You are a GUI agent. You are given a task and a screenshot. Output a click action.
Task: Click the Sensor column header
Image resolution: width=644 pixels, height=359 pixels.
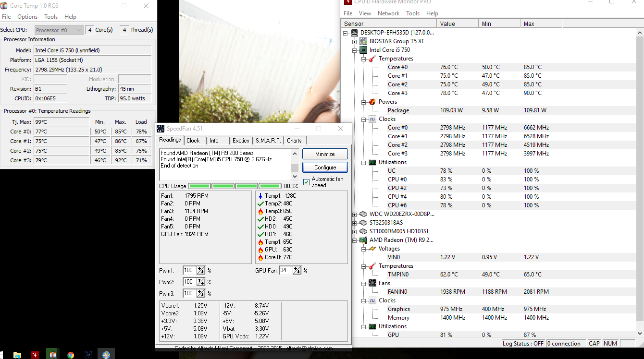click(x=389, y=24)
